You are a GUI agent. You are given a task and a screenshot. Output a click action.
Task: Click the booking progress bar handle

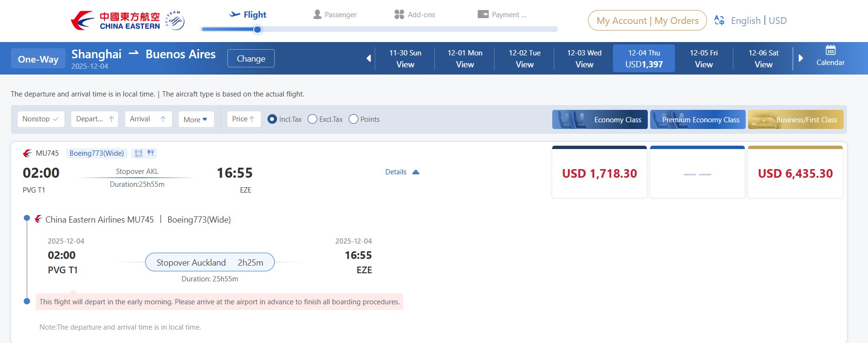tap(257, 30)
